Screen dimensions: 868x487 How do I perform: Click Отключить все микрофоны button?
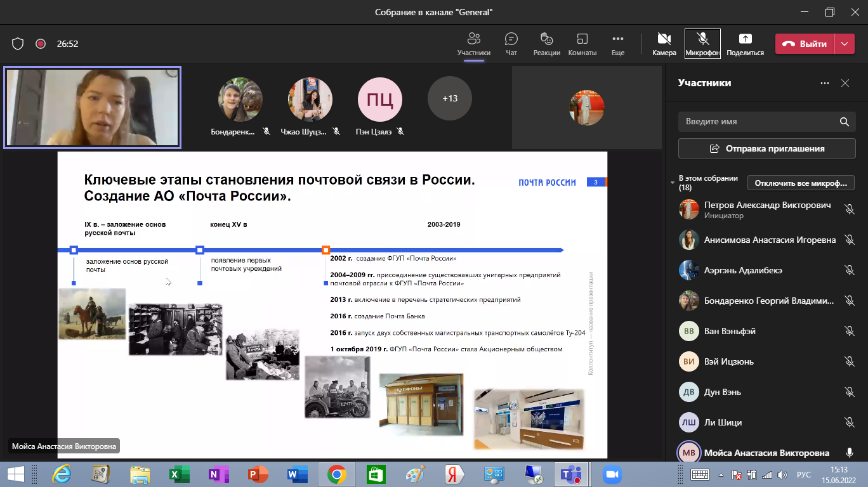801,183
